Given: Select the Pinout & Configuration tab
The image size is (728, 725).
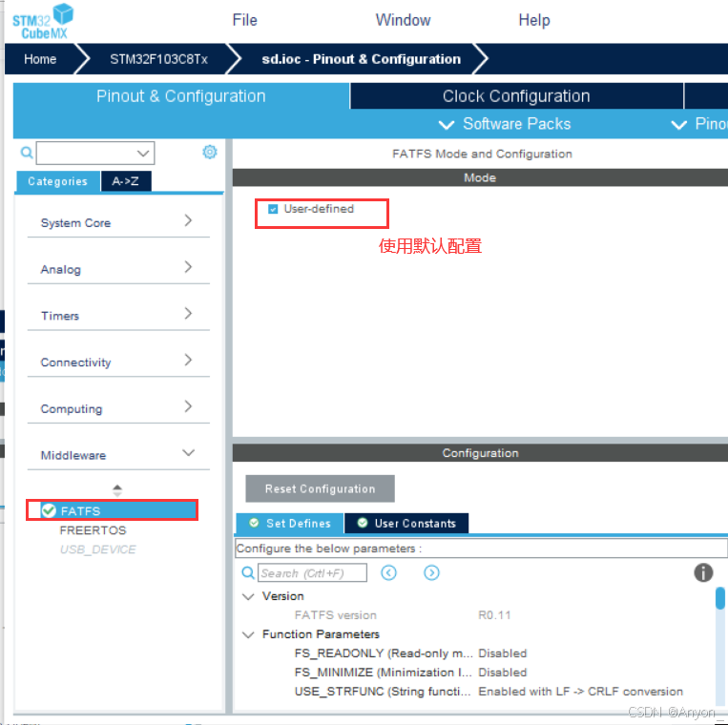Looking at the screenshot, I should coord(181,96).
